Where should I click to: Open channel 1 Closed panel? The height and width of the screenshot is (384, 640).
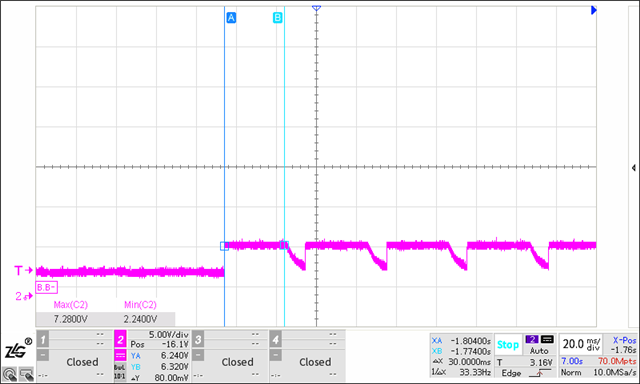coord(82,362)
